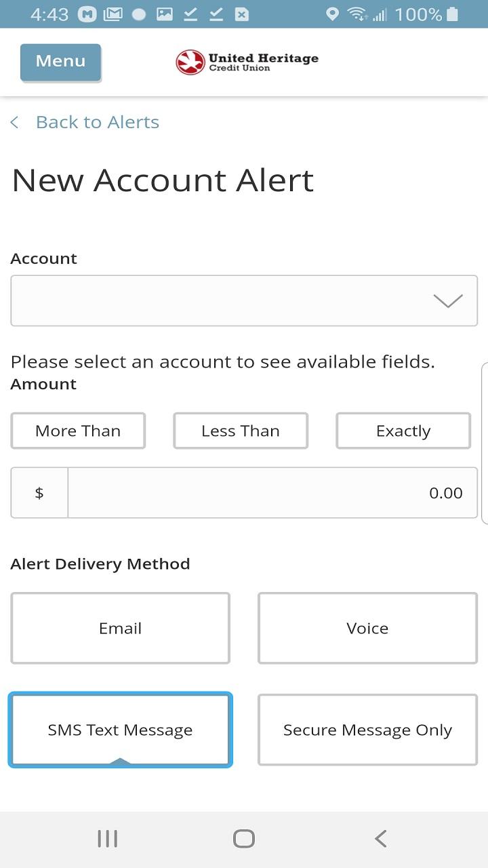Go Back to Alerts
Viewport: 488px width, 868px height.
click(98, 122)
